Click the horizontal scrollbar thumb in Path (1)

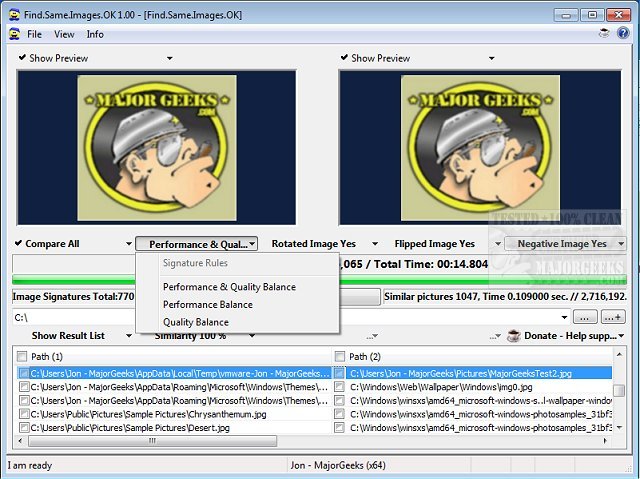point(152,441)
